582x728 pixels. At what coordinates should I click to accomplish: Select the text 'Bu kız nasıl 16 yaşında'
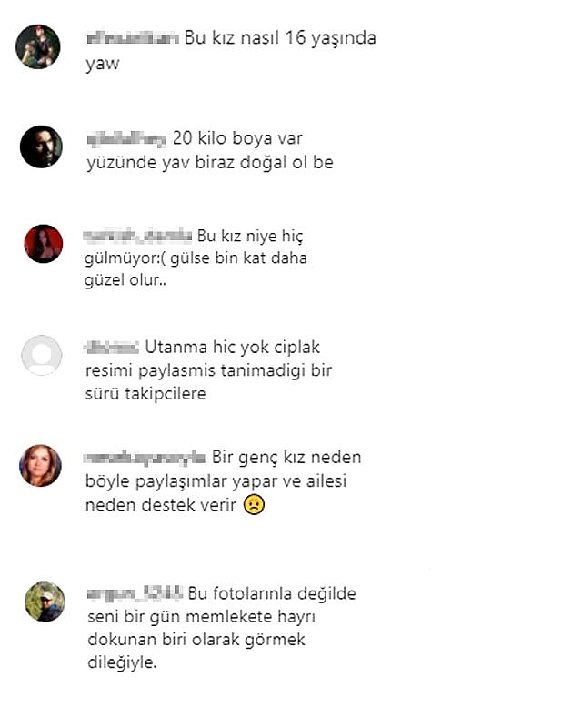[280, 38]
